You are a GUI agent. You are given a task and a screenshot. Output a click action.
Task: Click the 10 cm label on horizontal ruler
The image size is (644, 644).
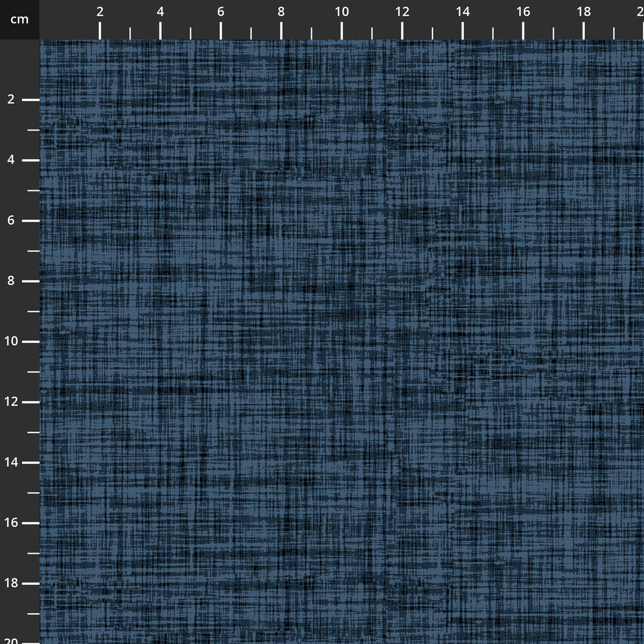pos(342,12)
